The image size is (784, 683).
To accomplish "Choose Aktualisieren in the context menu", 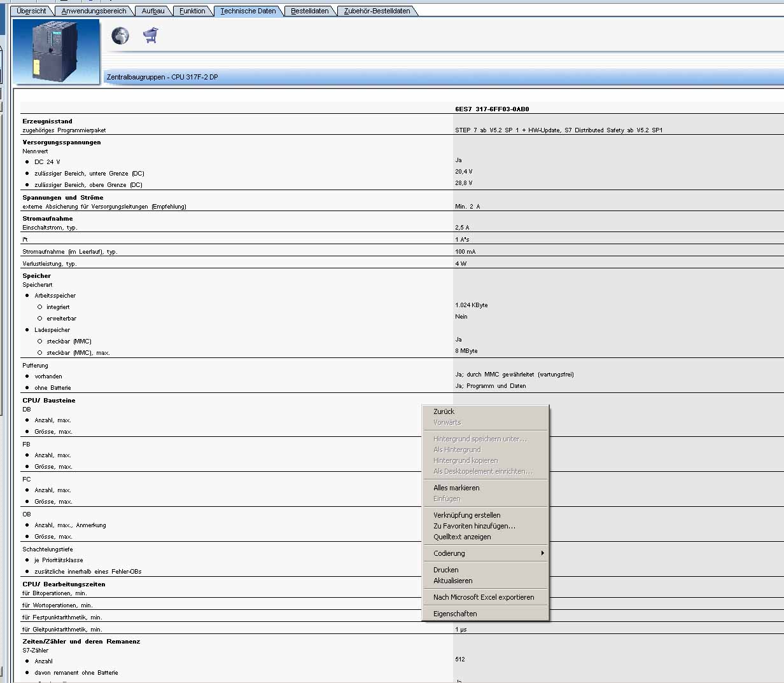I will coord(486,581).
